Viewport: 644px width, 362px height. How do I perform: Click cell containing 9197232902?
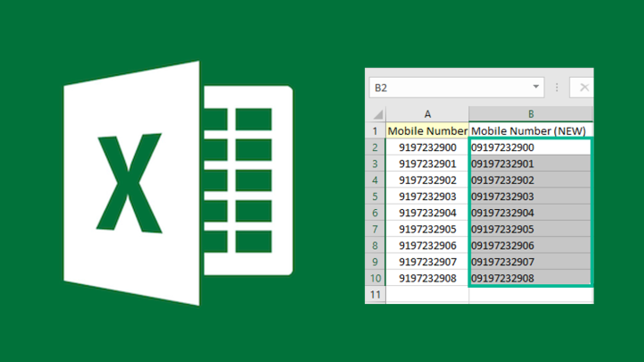pos(428,180)
